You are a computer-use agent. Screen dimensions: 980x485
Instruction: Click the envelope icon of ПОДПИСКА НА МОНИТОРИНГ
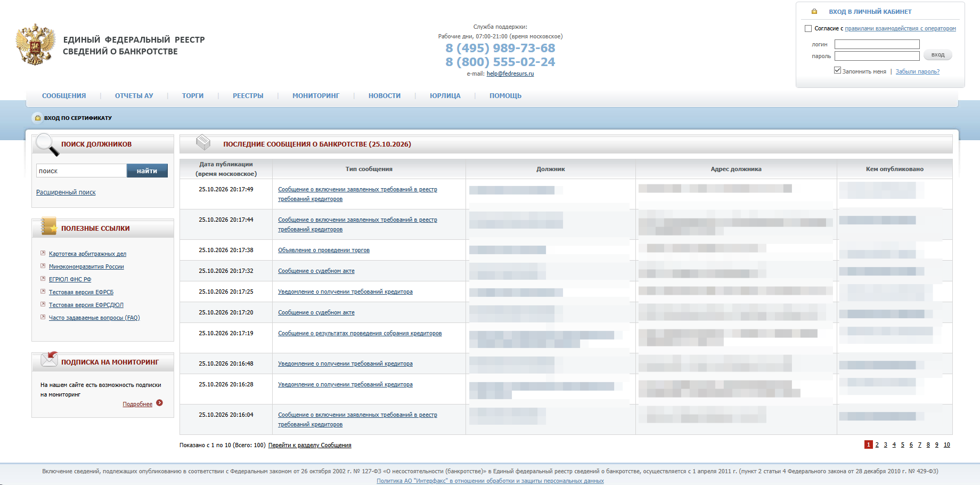pyautogui.click(x=50, y=359)
